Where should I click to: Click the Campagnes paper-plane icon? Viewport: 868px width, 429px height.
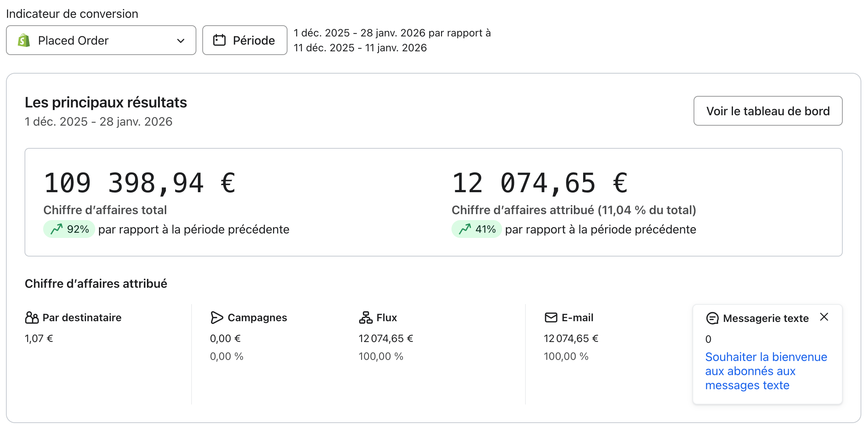click(216, 317)
